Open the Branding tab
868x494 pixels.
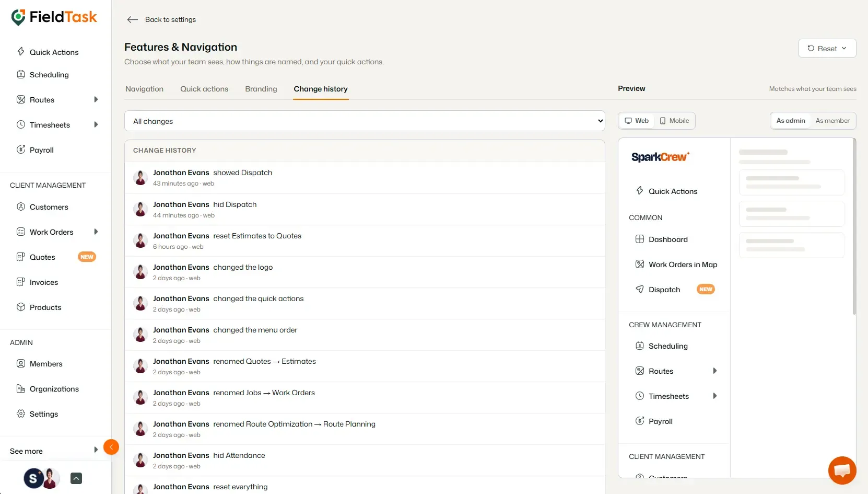261,89
